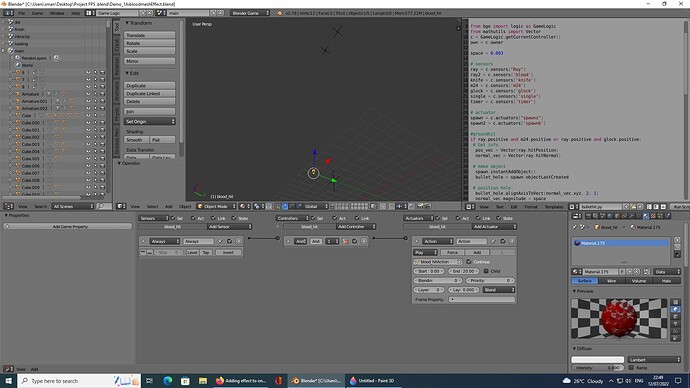
Task: Toggle Sensors State checkbox
Action: [x=234, y=218]
